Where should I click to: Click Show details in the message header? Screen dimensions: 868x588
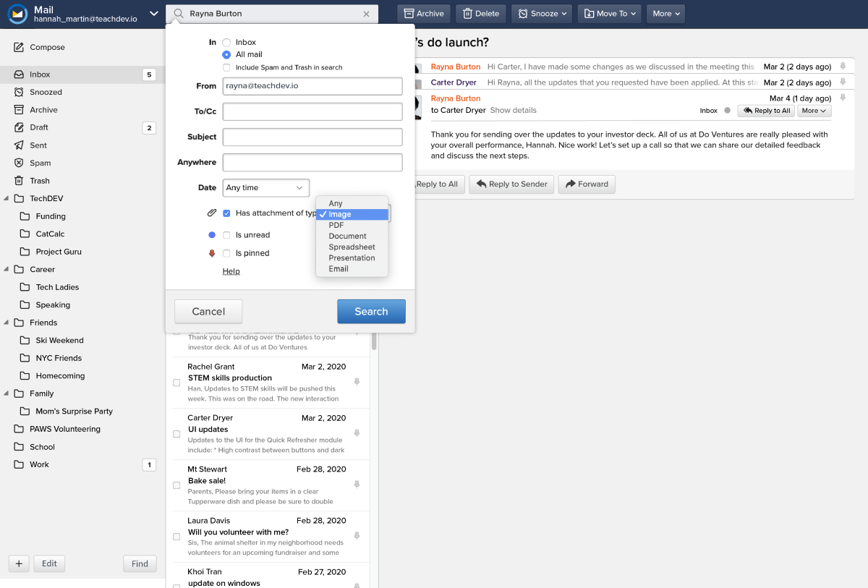pos(513,111)
